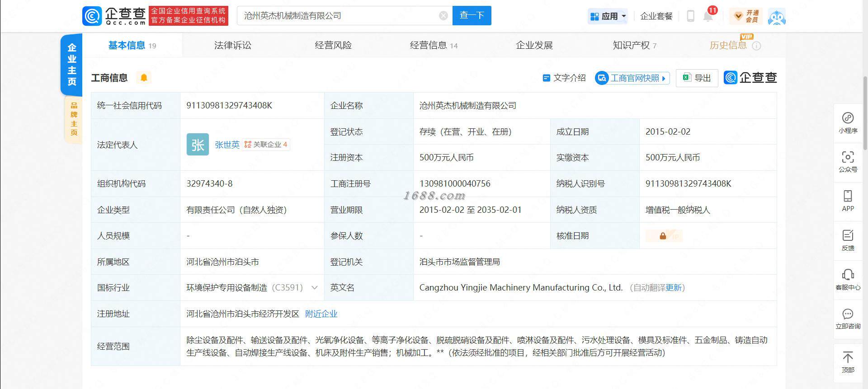The width and height of the screenshot is (868, 389).
Task: Click the red 全国企业信用查询系统 banner
Action: pyautogui.click(x=189, y=16)
